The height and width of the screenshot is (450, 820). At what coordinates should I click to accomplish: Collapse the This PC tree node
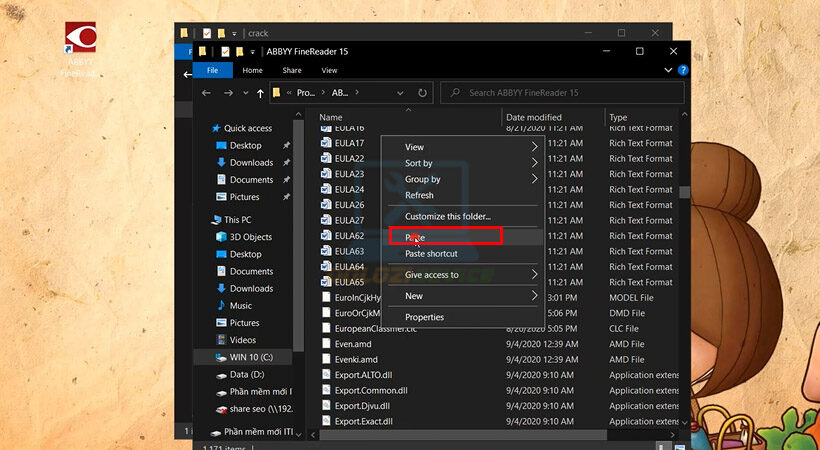(204, 220)
